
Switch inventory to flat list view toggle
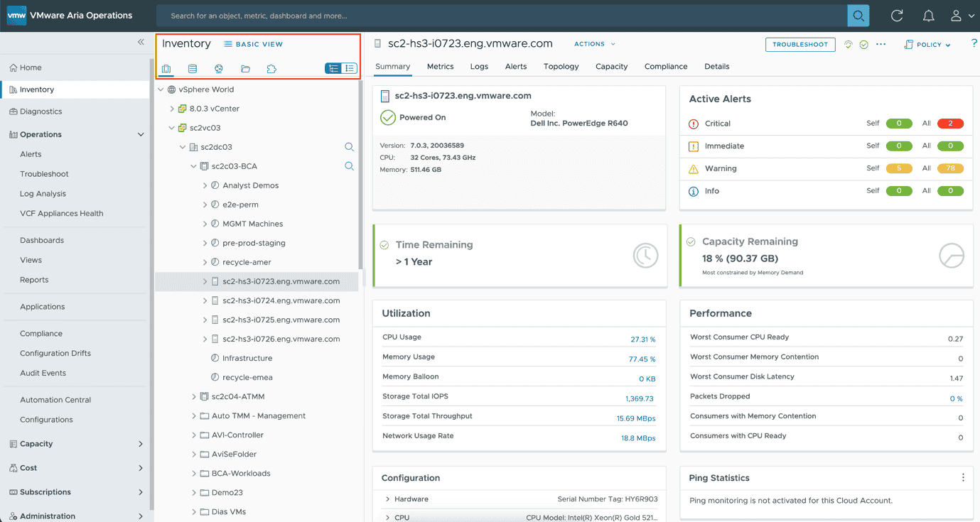point(349,69)
